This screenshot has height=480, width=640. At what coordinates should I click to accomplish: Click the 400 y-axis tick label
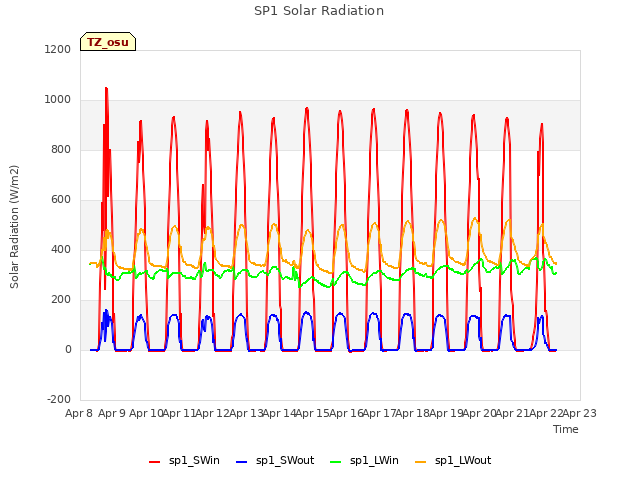pyautogui.click(x=61, y=249)
